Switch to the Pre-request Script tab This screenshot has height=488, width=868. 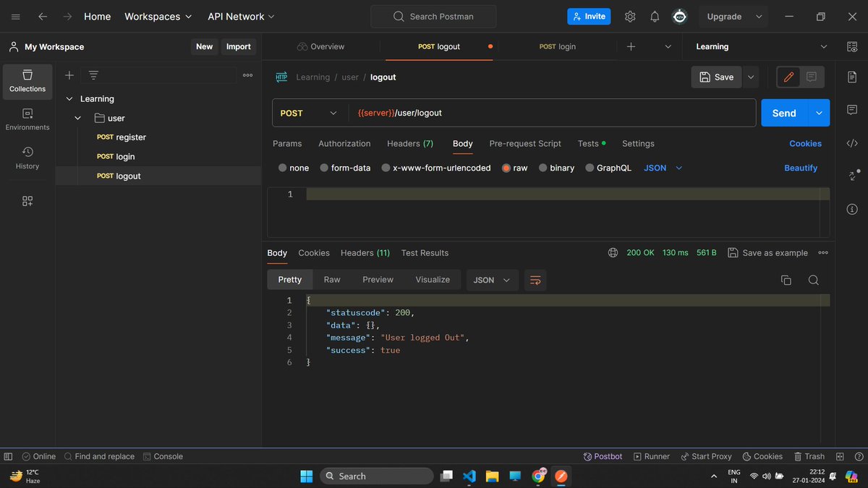click(x=525, y=143)
